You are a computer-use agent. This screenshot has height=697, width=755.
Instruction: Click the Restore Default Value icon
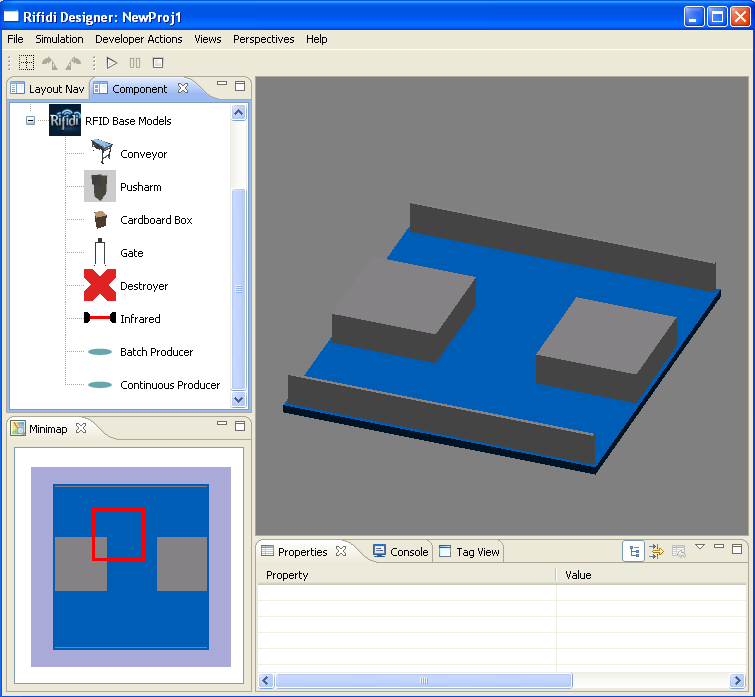point(679,551)
